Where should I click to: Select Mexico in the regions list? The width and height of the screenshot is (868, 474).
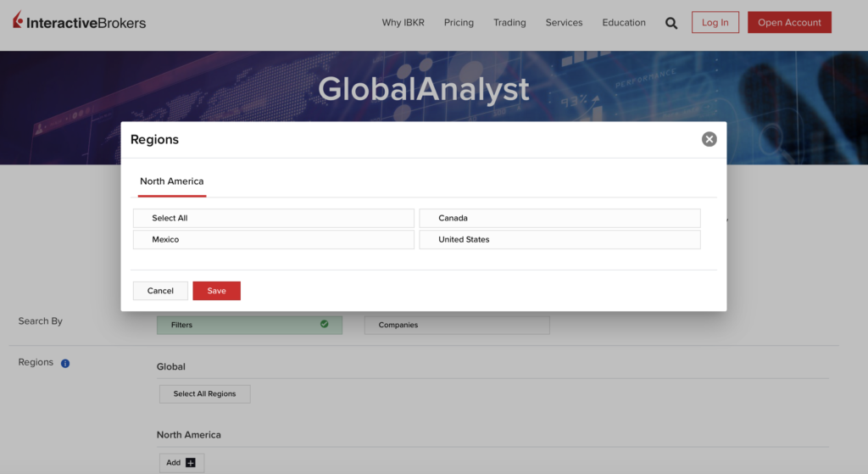coord(273,240)
